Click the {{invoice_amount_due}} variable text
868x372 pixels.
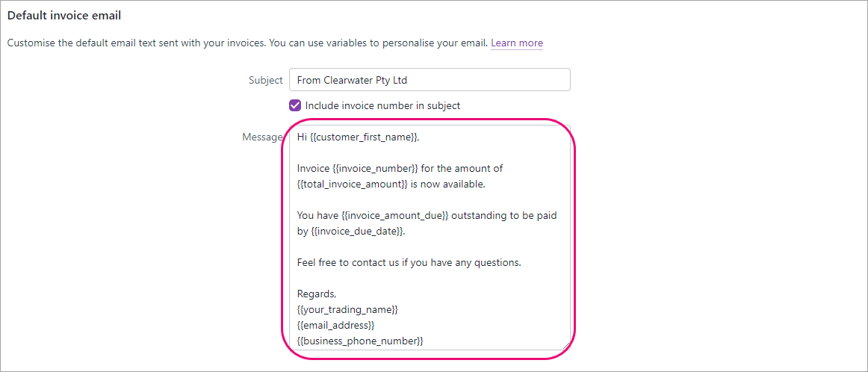pos(395,216)
